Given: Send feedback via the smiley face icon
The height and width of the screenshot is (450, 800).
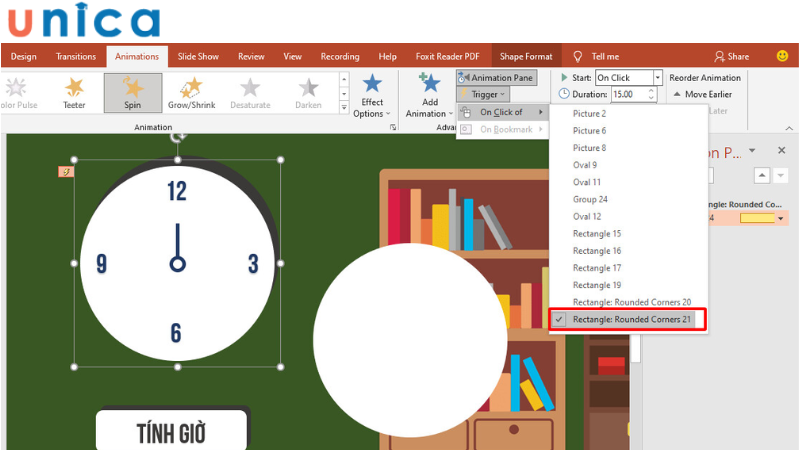Looking at the screenshot, I should [782, 56].
